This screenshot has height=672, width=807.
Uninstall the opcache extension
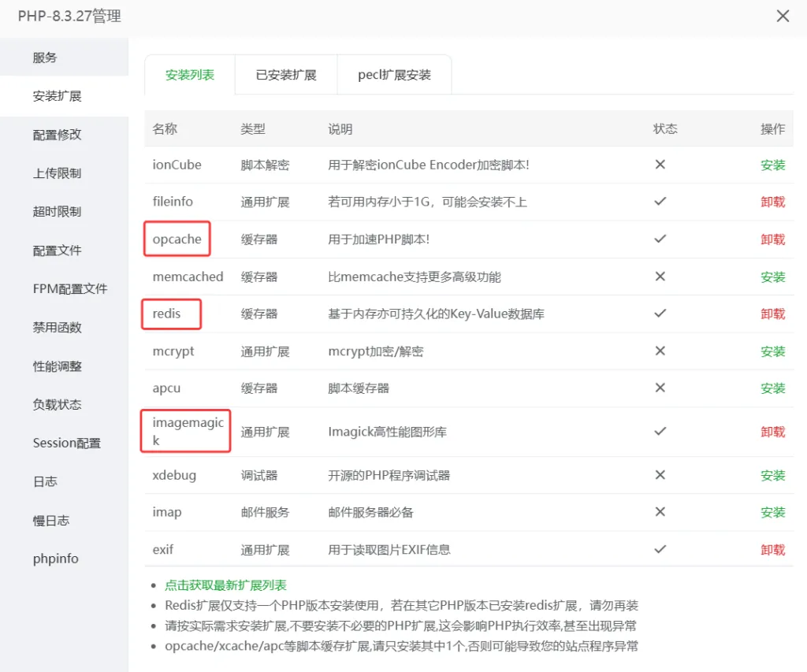pos(772,239)
